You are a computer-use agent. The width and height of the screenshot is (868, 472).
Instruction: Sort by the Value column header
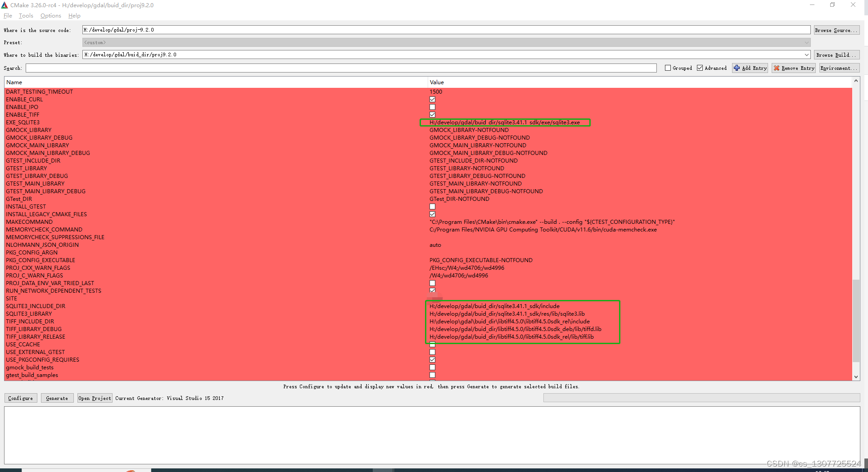click(x=640, y=82)
